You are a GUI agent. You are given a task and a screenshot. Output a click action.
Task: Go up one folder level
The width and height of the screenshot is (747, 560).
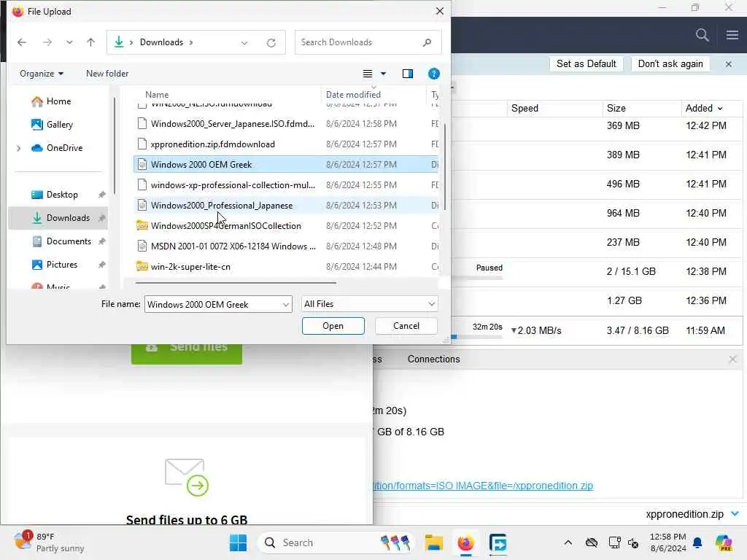[90, 42]
